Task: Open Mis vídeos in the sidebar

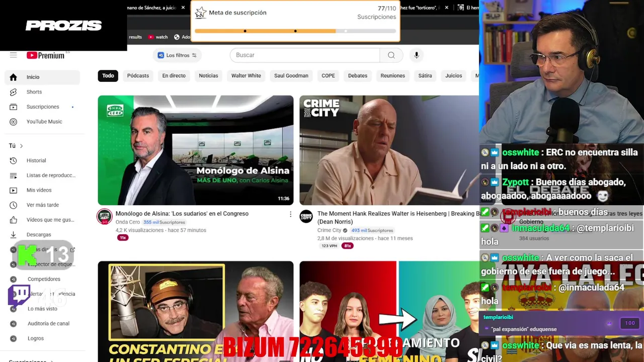Action: coord(42,190)
